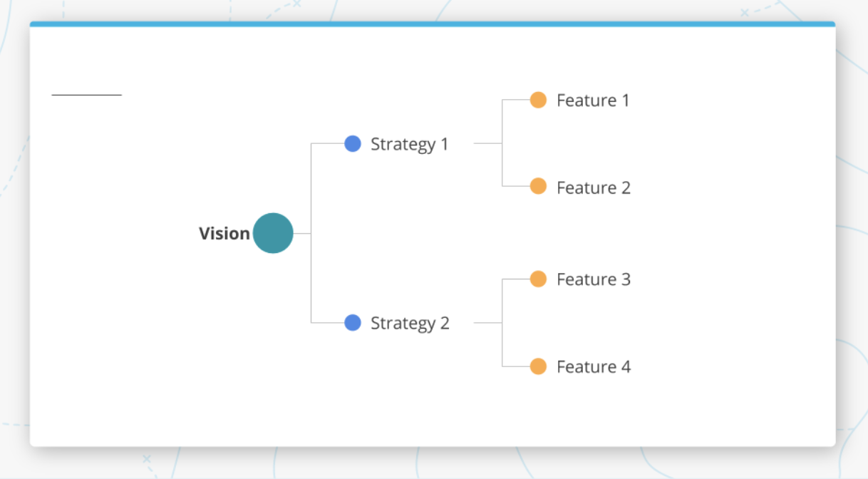This screenshot has width=868, height=479.
Task: Pick the orange dot next to Feature 3
Action: pos(538,279)
